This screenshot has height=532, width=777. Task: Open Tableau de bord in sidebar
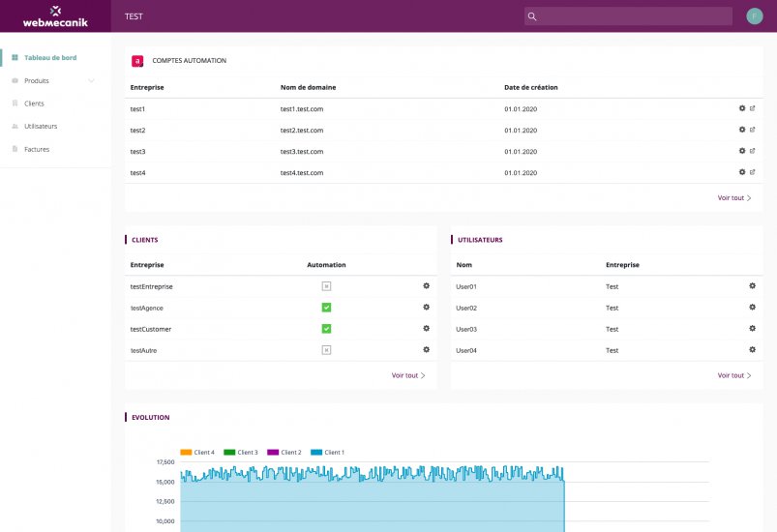click(50, 57)
